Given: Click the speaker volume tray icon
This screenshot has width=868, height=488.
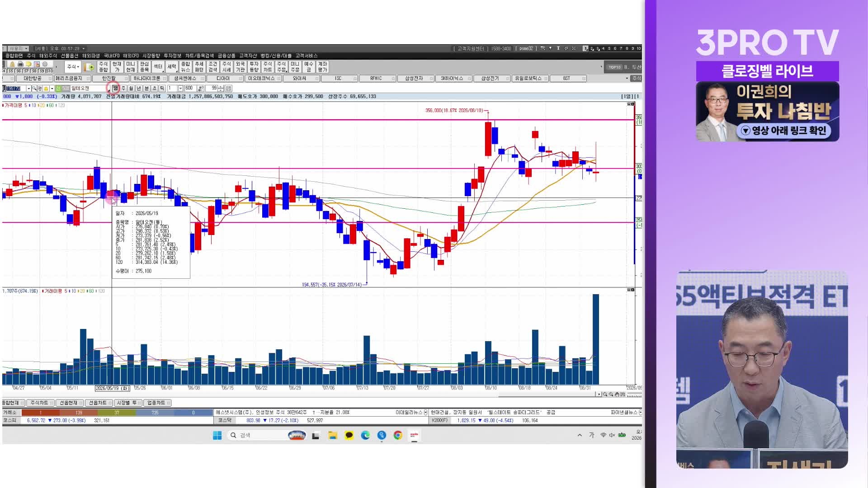Looking at the screenshot, I should tap(612, 435).
